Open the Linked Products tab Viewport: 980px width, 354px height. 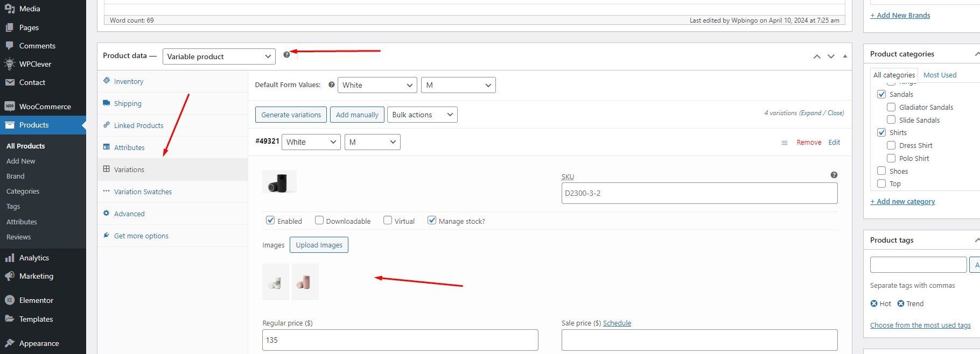tap(172, 125)
